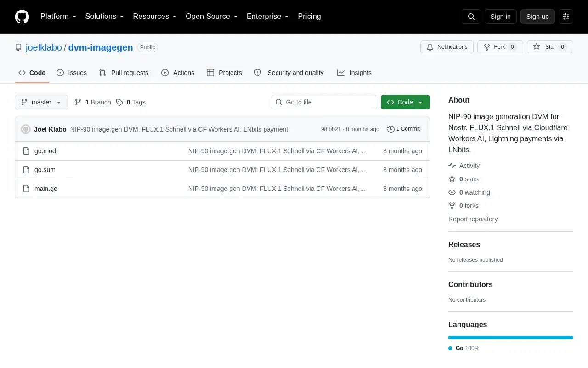Image resolution: width=588 pixels, height=368 pixels.
Task: Open the main.go file name
Action: 46,189
